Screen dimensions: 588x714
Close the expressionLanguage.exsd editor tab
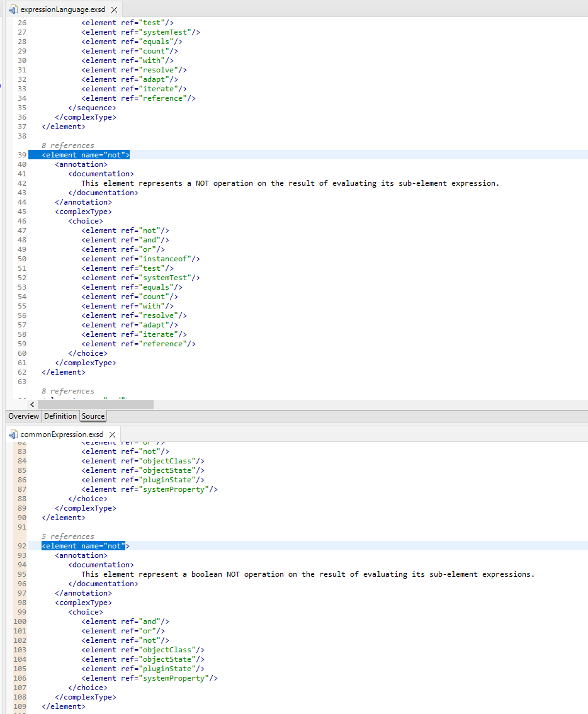click(114, 9)
